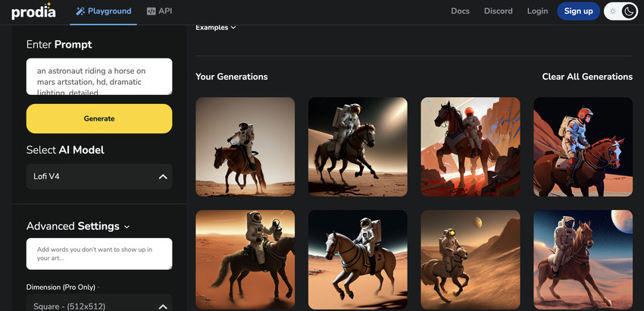
Task: Click the negative prompt text box
Action: point(99,254)
